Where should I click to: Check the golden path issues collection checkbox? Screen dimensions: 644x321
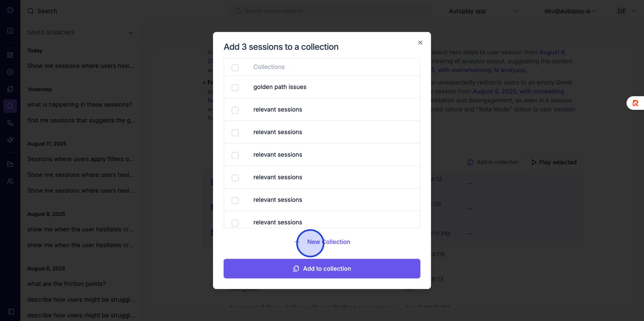(235, 87)
